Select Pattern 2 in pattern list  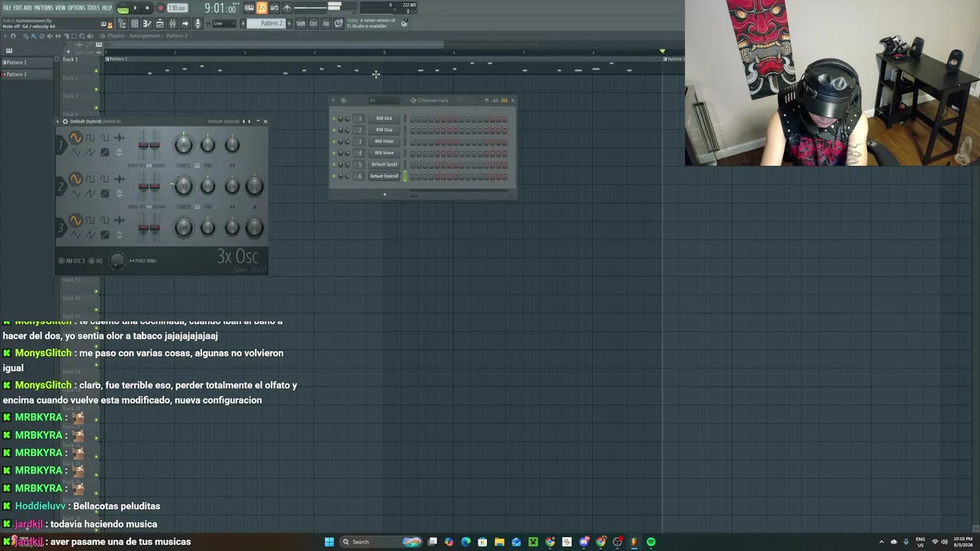coord(28,74)
